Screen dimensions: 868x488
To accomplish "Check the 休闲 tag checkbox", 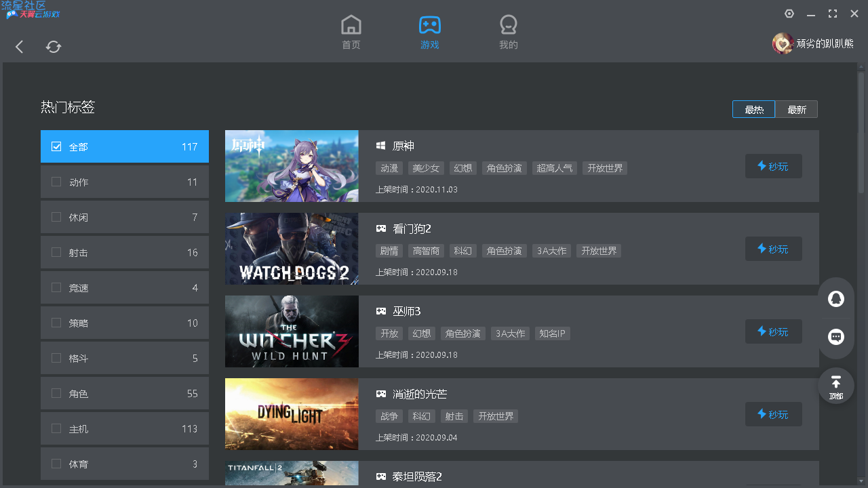I will (x=56, y=217).
